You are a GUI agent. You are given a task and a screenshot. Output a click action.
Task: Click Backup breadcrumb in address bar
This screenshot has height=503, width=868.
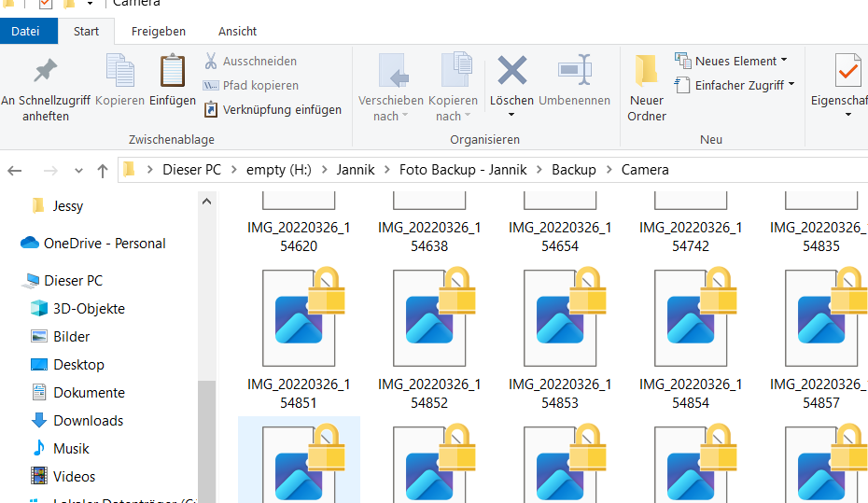click(x=573, y=169)
